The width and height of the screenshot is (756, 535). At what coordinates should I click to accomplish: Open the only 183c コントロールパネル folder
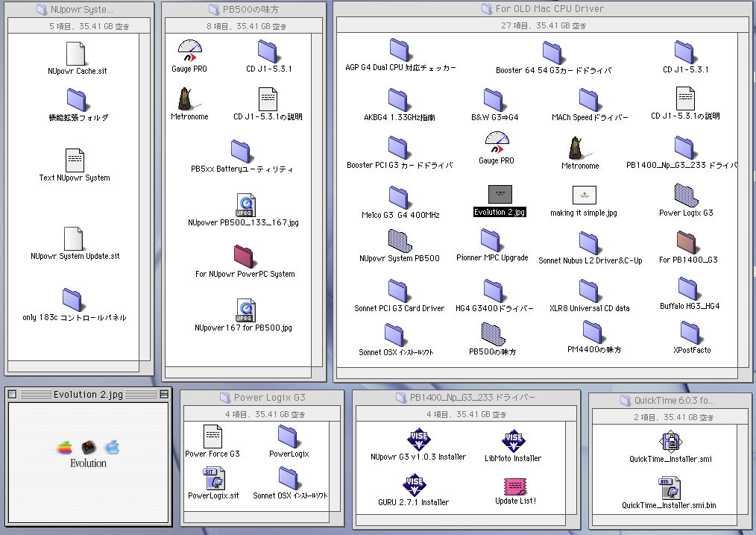(x=73, y=299)
